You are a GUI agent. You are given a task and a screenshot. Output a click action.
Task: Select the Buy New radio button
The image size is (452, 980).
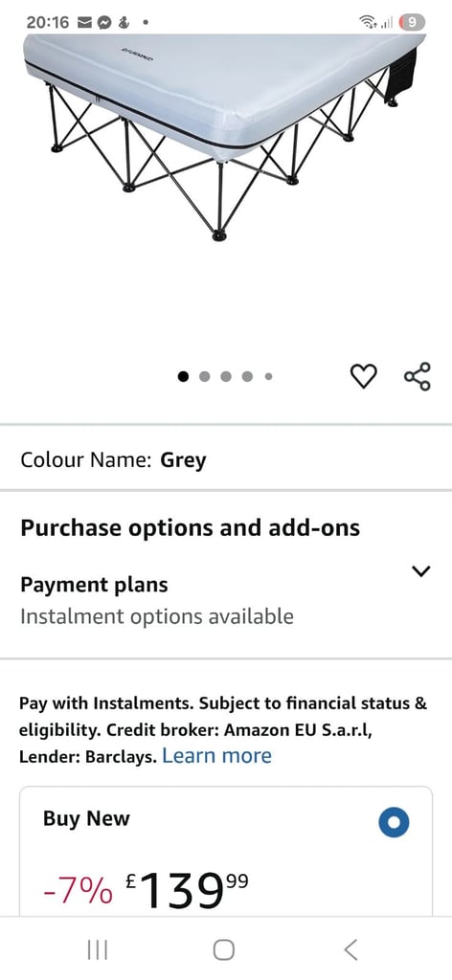click(x=394, y=822)
